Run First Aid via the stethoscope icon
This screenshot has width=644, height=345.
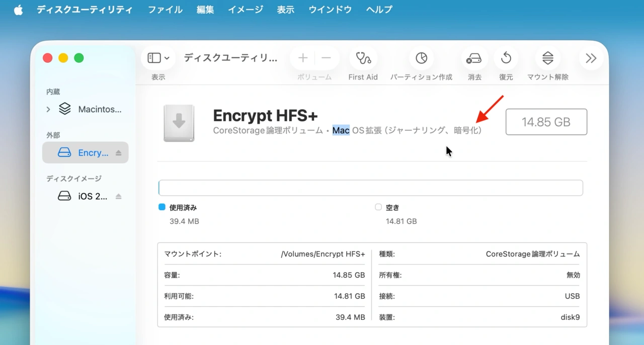pos(363,58)
